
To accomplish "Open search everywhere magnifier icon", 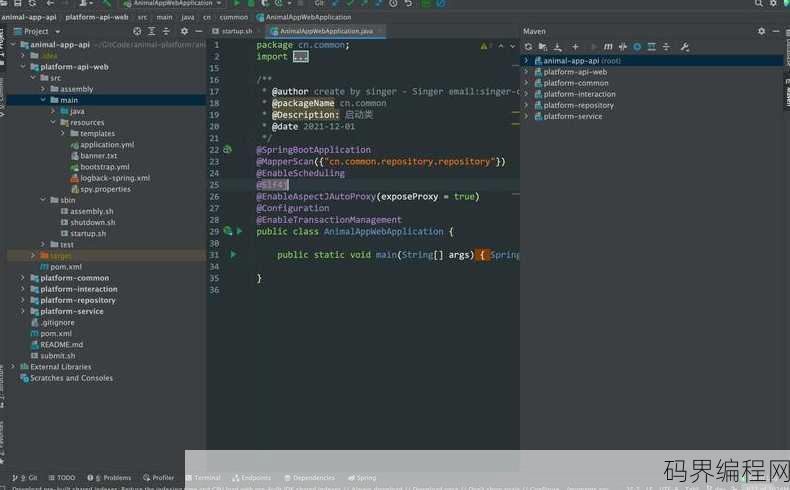I will tap(759, 3).
